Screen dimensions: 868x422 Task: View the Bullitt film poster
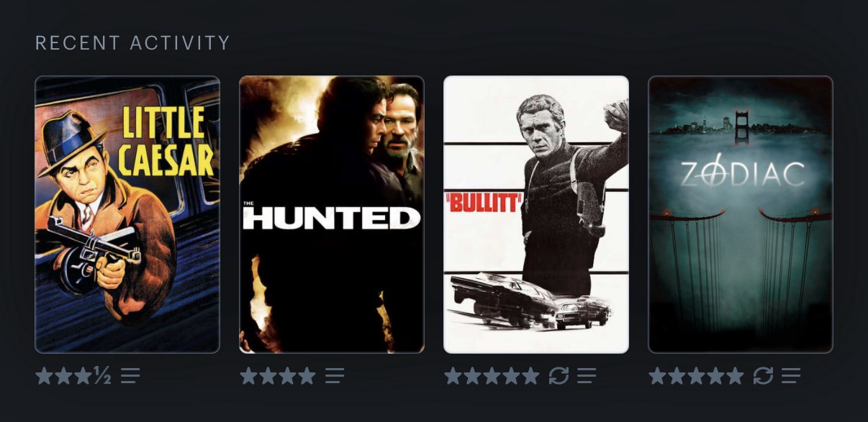click(536, 214)
